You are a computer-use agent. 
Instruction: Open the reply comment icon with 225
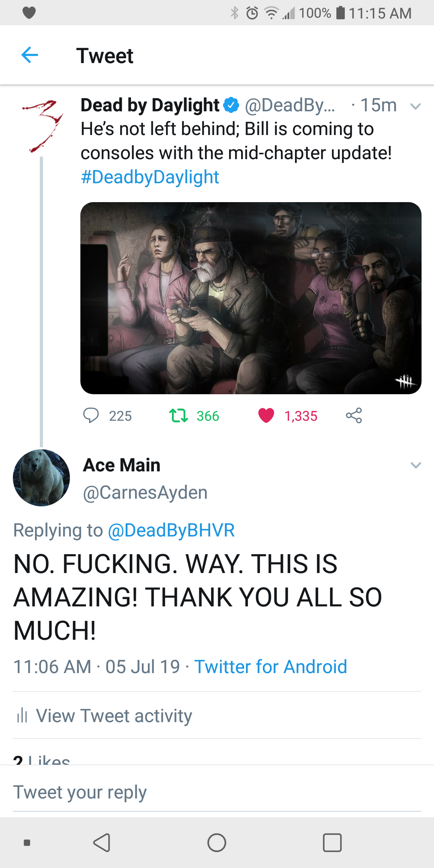coord(91,416)
